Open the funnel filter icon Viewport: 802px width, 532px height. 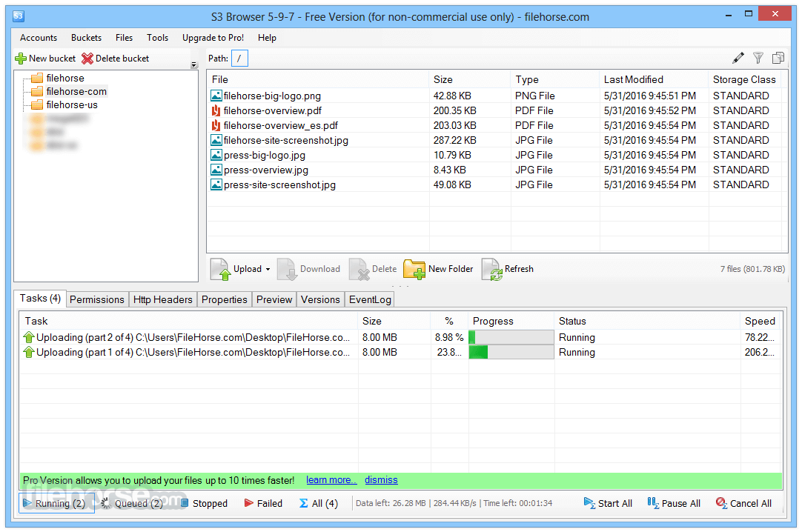(x=758, y=59)
